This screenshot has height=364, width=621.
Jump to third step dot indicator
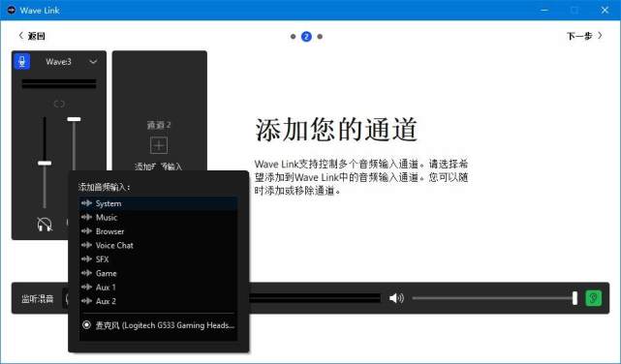point(320,37)
